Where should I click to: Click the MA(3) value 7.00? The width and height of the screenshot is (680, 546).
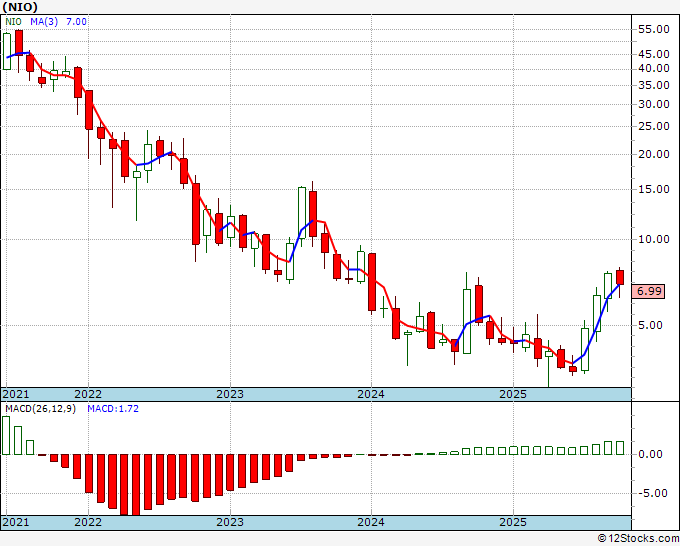point(76,22)
